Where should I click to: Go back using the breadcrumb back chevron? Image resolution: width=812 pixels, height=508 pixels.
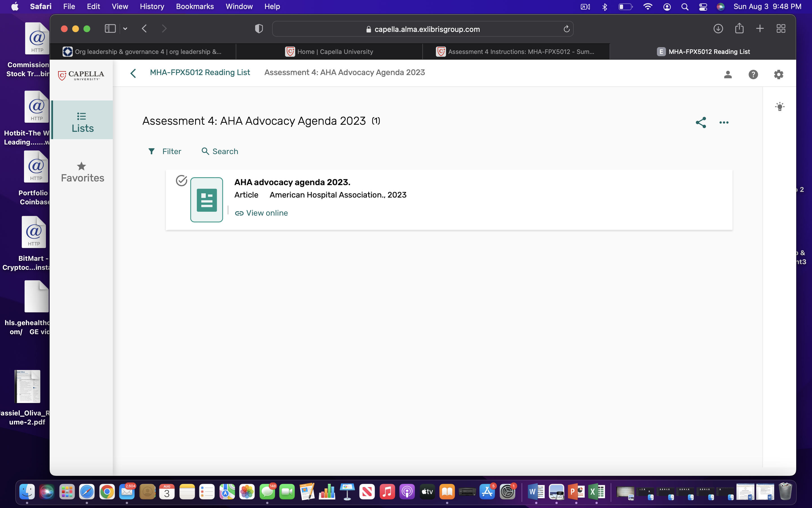[133, 73]
